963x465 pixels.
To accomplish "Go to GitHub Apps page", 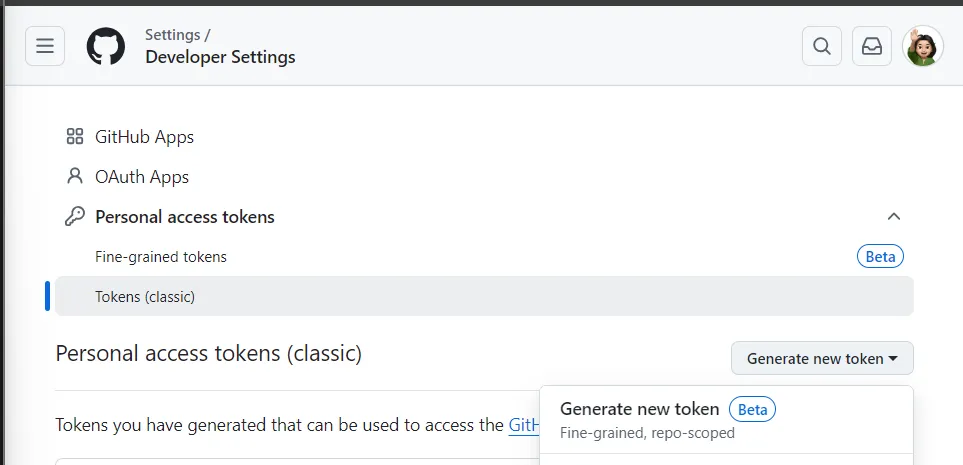I will (144, 137).
